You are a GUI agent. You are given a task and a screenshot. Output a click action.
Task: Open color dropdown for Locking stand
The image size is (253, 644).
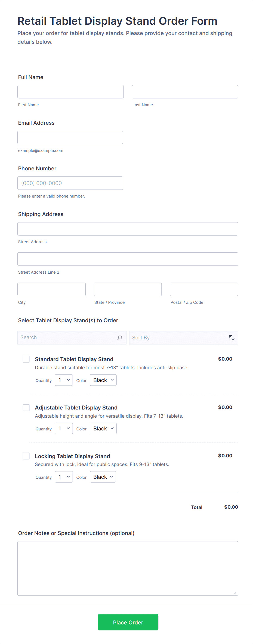click(103, 477)
